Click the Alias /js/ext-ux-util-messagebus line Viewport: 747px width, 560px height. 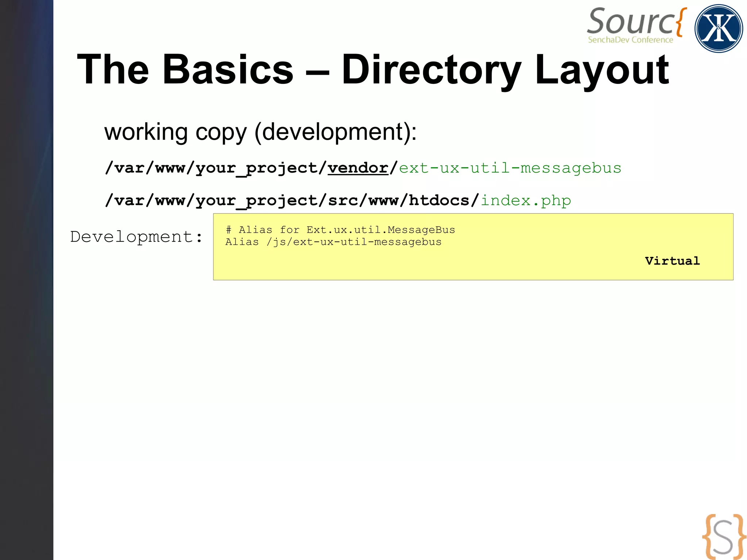[x=333, y=242]
